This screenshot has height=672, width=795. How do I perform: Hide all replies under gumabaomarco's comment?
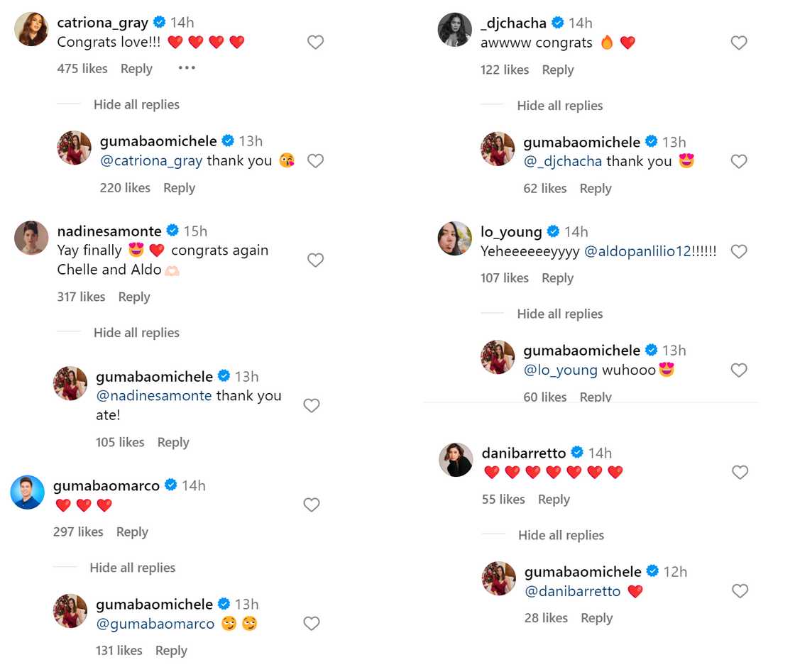[132, 568]
